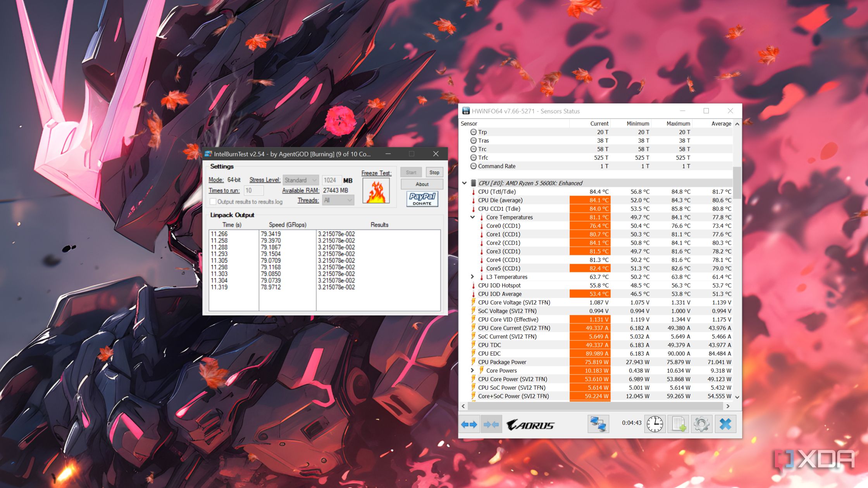Click the lightning icon beside CPU TDC
868x488 pixels.
pyautogui.click(x=474, y=345)
